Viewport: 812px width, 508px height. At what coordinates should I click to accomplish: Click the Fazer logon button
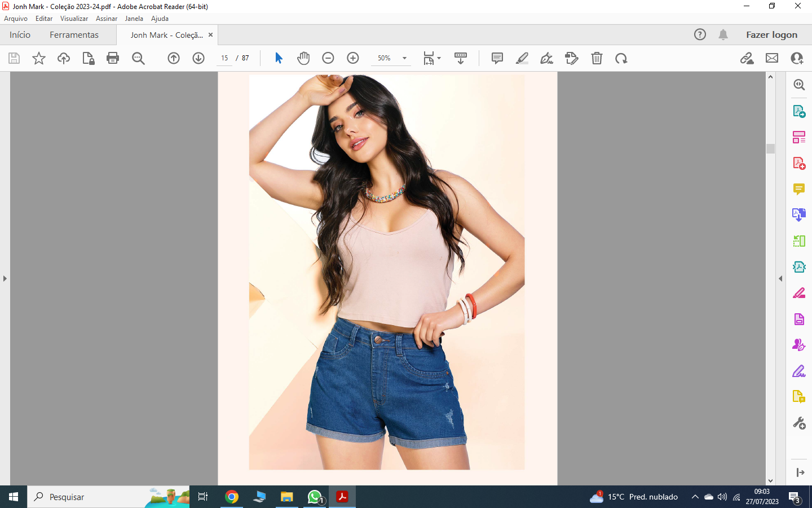click(x=771, y=35)
